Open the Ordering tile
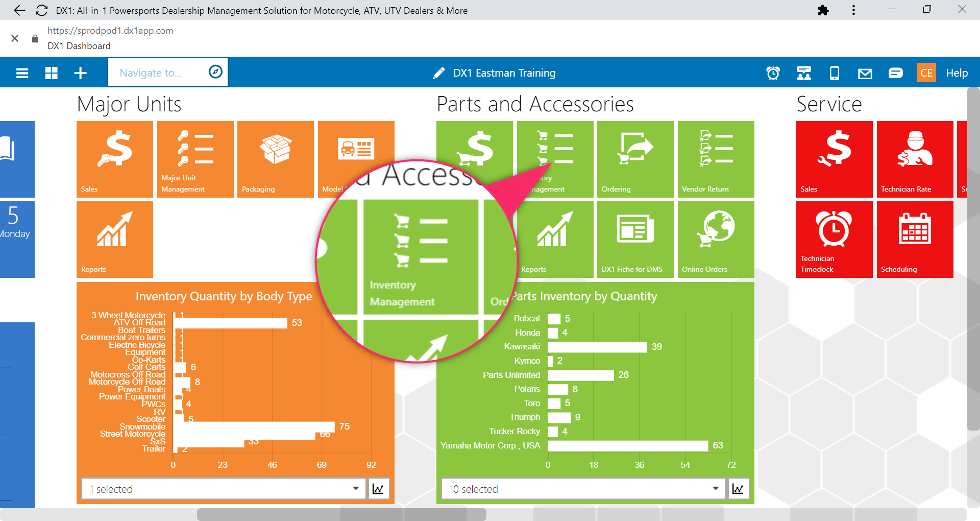 tap(635, 159)
